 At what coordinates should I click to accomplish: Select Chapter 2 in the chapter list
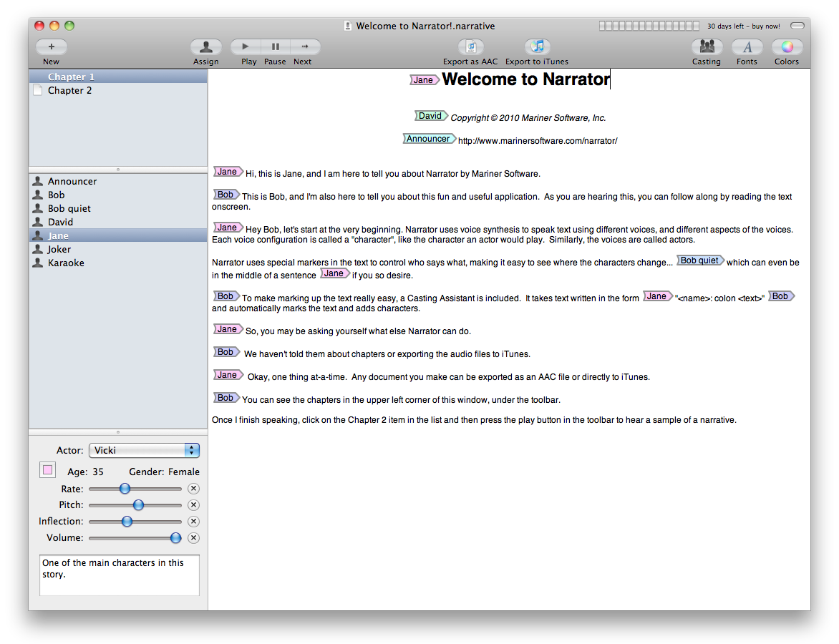(117, 90)
